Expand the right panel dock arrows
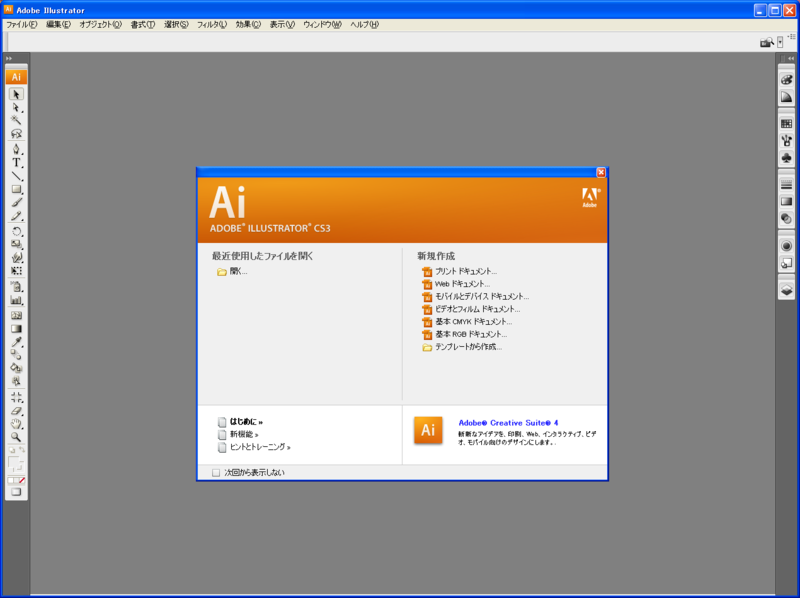 click(791, 59)
